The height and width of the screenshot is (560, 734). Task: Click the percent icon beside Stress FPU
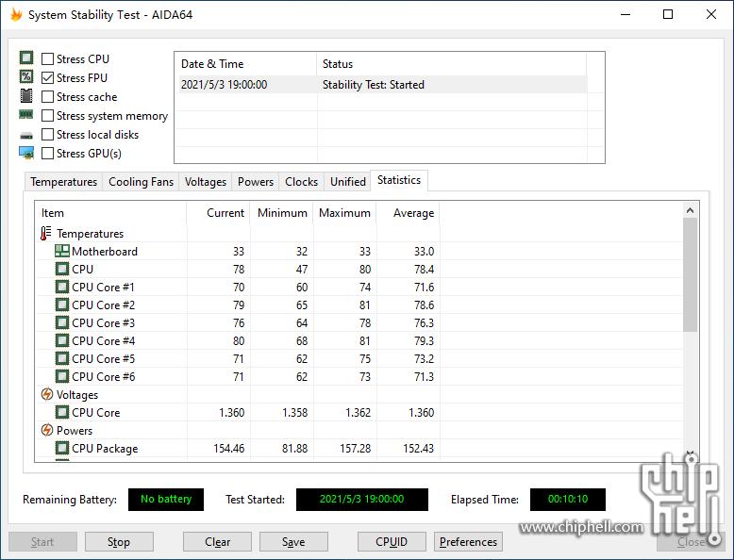tap(26, 76)
